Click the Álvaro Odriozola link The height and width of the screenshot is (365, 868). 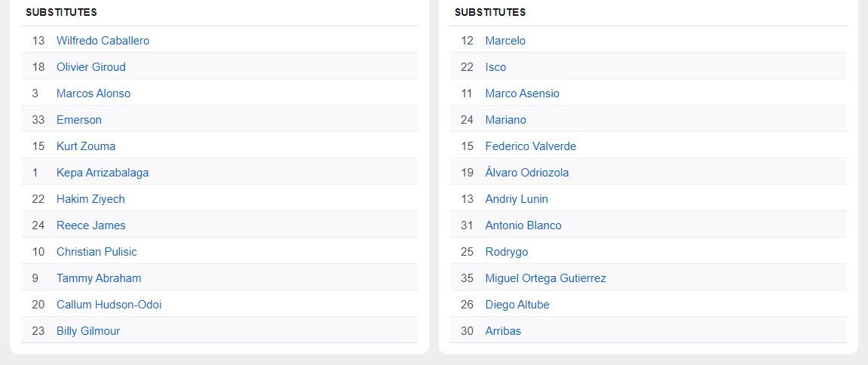pos(526,173)
